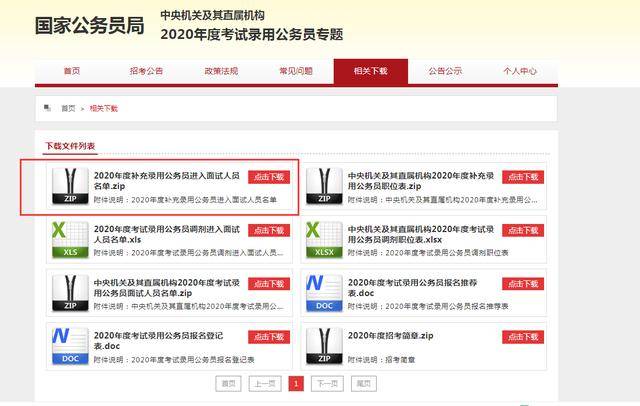Download 公务员面试人员名单.zip
Image resolution: width=640 pixels, height=406 pixels.
pos(269,284)
